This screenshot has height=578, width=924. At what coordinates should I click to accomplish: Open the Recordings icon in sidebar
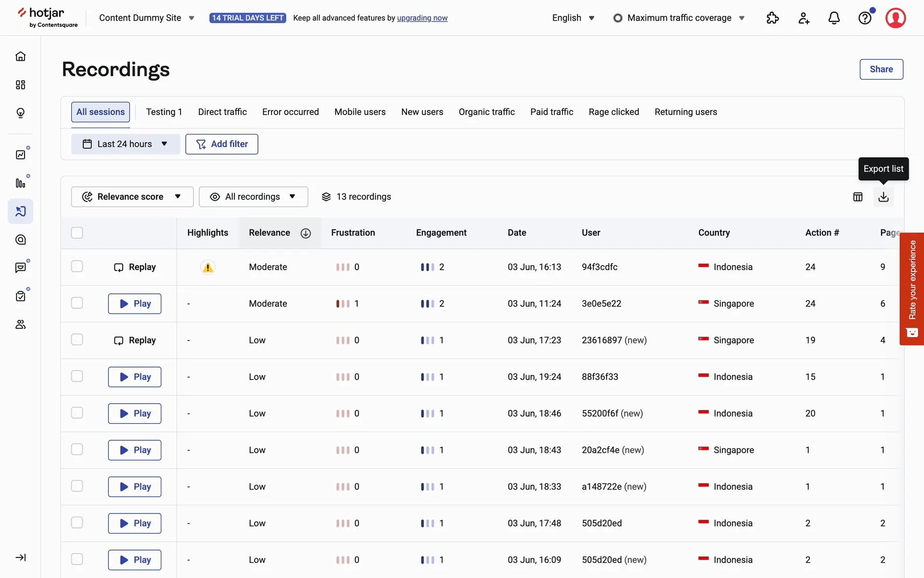[x=20, y=211]
